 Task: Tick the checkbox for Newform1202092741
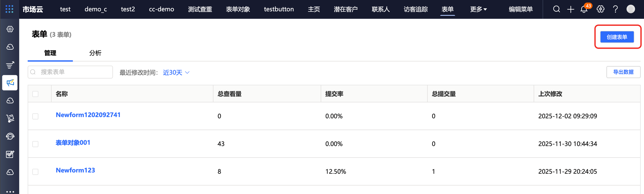click(x=35, y=116)
